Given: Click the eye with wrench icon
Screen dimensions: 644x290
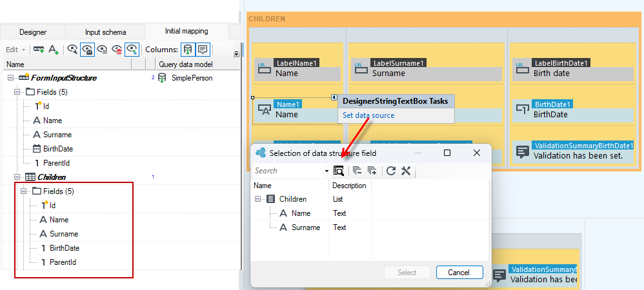Looking at the screenshot, I should pos(72,50).
